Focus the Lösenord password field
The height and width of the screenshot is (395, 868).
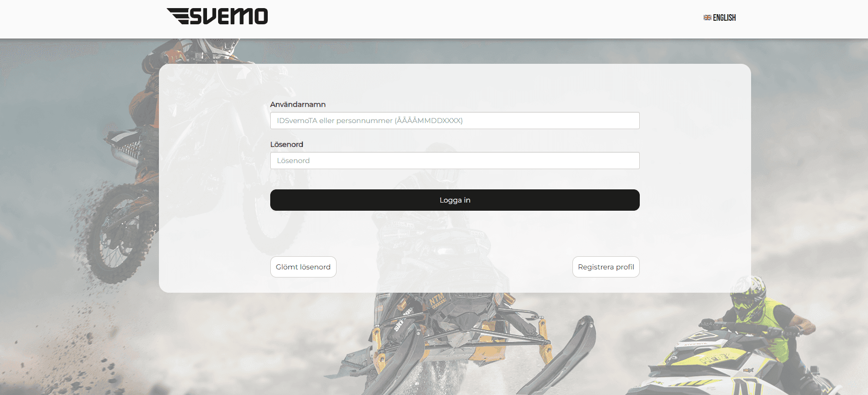tap(454, 161)
